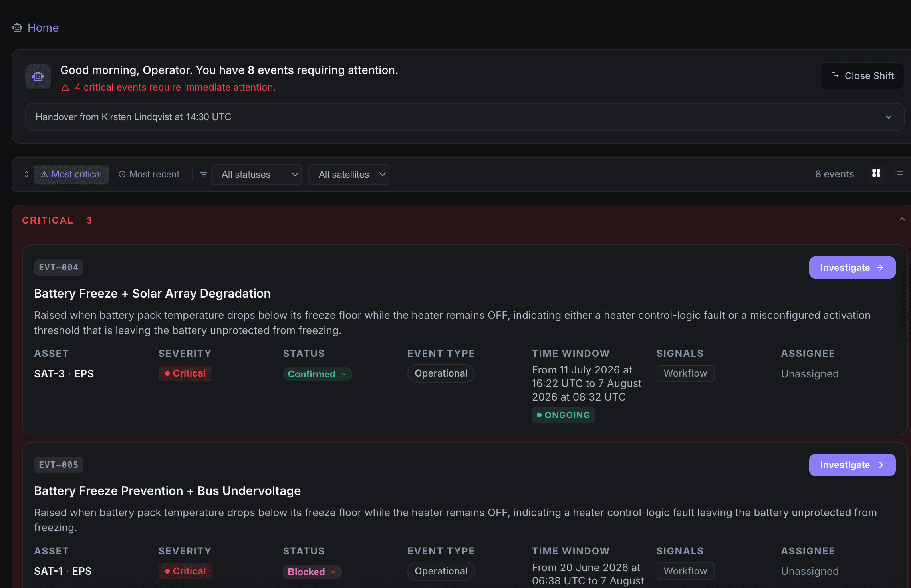
Task: Click the Operational event type chip on EVT-004
Action: [441, 373]
